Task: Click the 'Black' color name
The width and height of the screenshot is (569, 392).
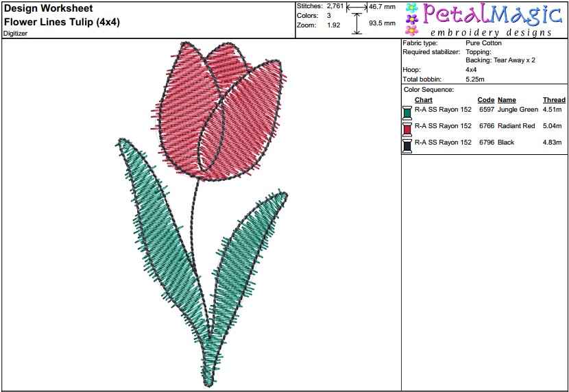Action: (506, 143)
